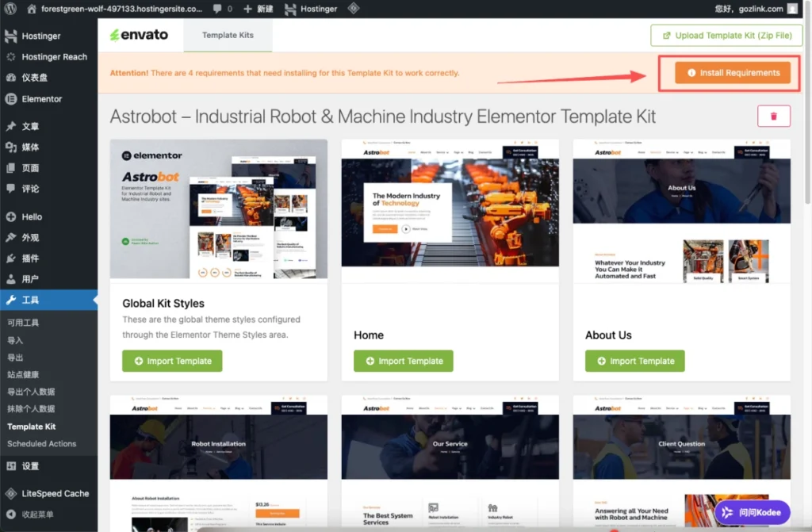This screenshot has height=532, width=812.
Task: Go to 仪表盘 dashboard in sidebar
Action: (x=48, y=77)
